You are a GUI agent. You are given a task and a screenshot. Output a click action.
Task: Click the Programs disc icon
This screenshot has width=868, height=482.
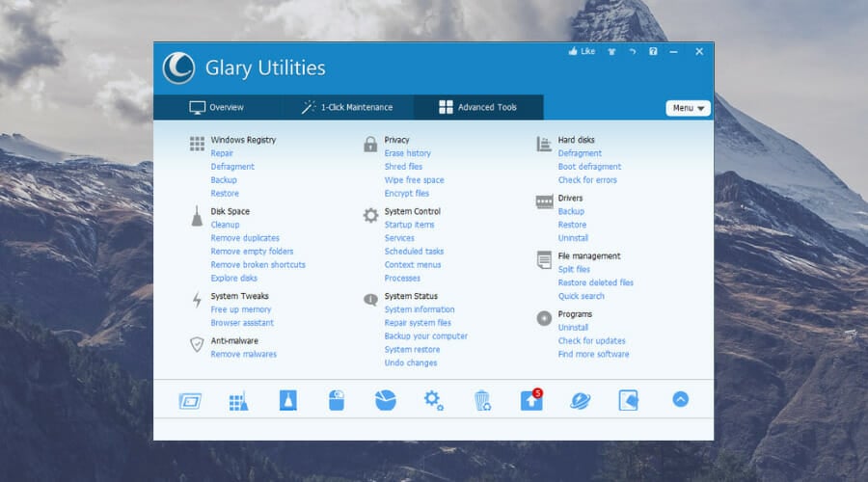544,318
